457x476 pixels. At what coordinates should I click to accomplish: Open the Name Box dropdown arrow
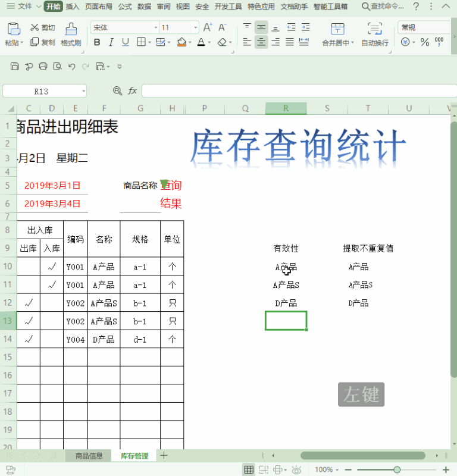point(83,91)
